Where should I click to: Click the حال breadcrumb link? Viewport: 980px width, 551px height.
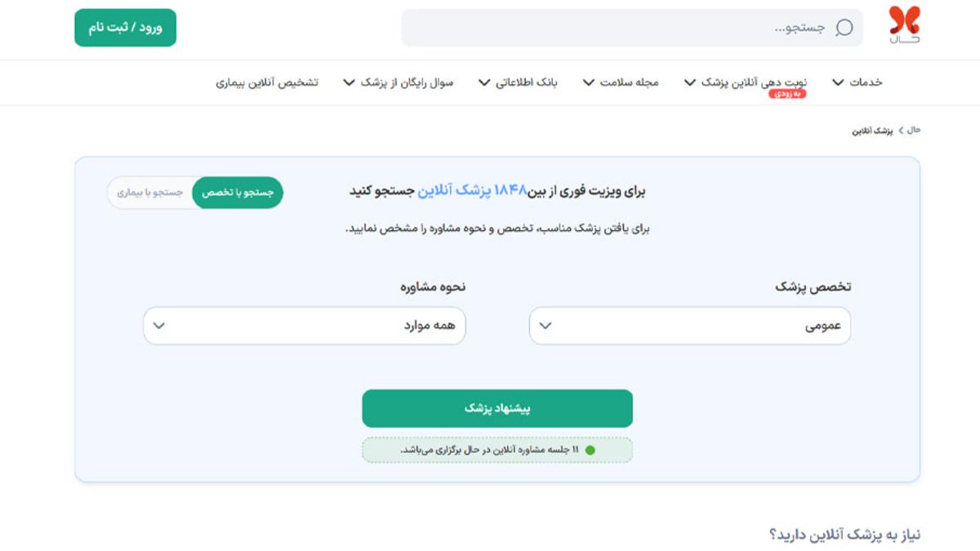[915, 131]
